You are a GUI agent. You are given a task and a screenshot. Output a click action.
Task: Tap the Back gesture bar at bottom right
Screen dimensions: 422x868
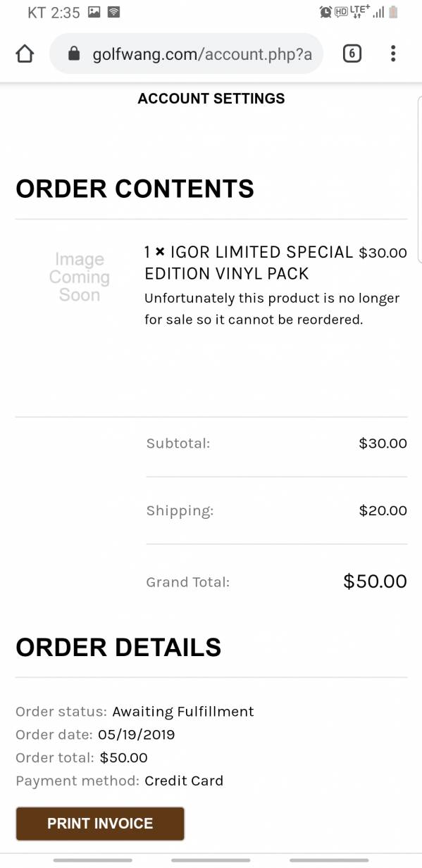[328, 860]
